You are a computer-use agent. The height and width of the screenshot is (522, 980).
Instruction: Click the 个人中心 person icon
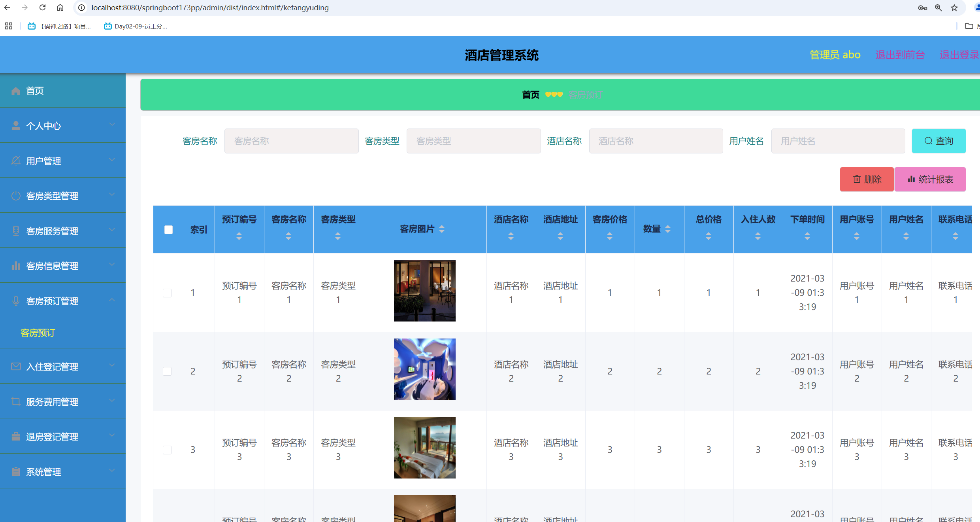[16, 126]
